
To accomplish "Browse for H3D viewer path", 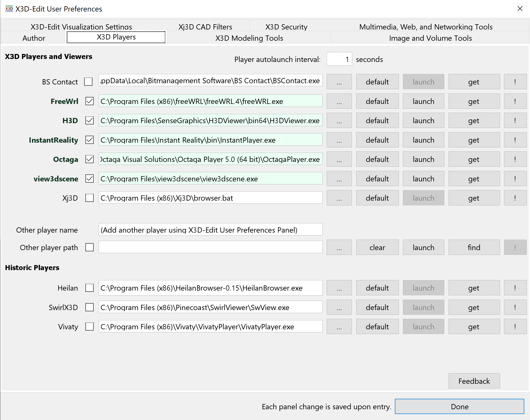I will [x=339, y=120].
